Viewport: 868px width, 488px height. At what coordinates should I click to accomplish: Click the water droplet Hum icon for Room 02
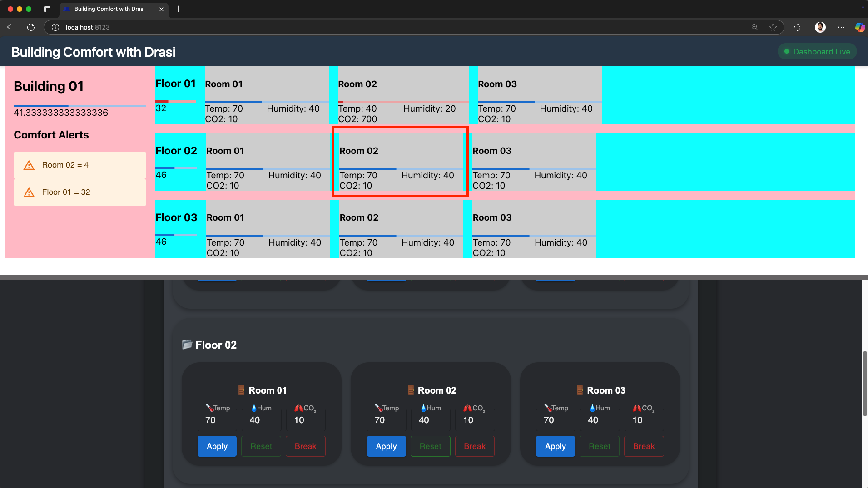[423, 408]
